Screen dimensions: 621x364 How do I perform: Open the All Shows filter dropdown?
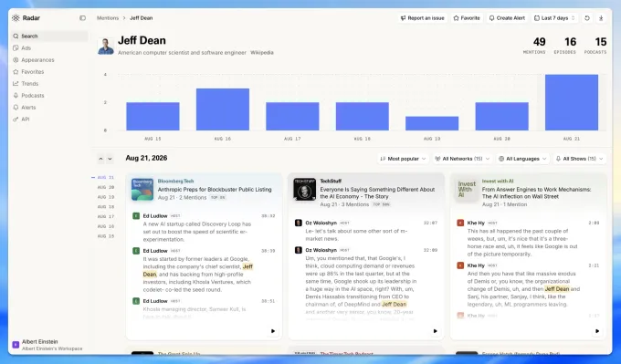click(x=580, y=159)
